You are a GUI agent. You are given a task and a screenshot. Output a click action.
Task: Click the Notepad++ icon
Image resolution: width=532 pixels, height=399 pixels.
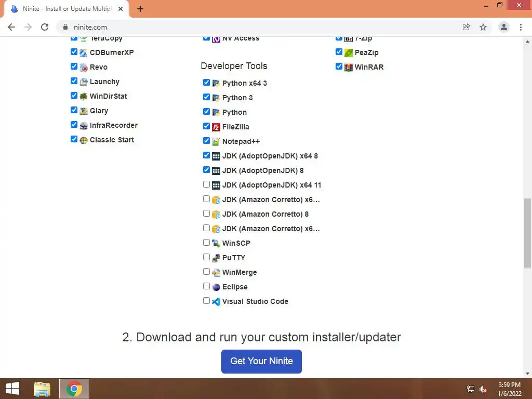point(216,142)
